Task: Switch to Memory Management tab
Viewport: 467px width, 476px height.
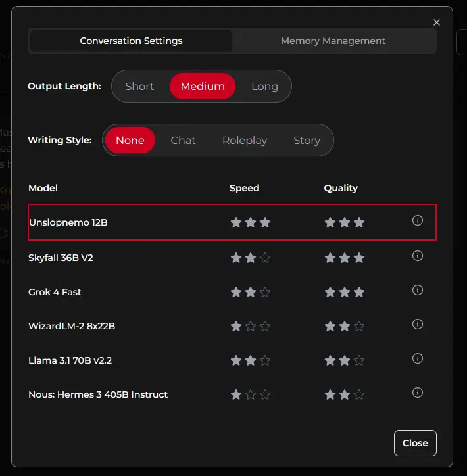Action: (x=333, y=41)
